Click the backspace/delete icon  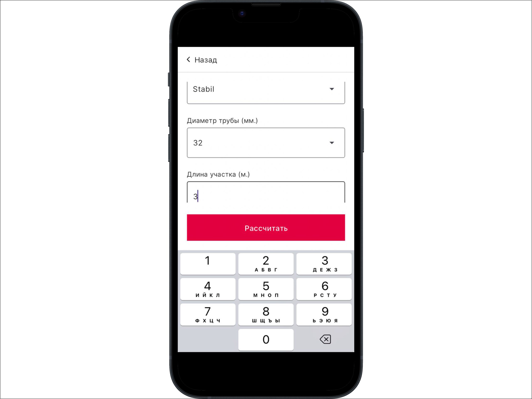pos(325,340)
